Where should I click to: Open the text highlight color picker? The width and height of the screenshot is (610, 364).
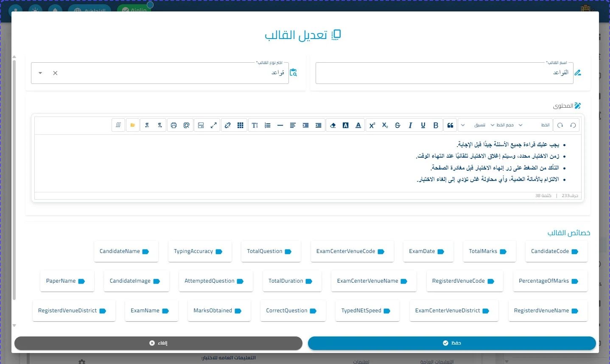(346, 125)
